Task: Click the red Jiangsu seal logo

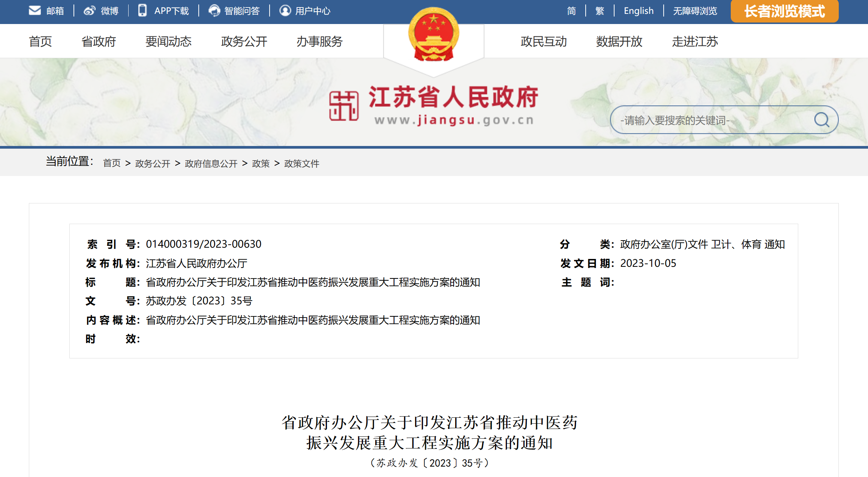Action: pos(343,106)
